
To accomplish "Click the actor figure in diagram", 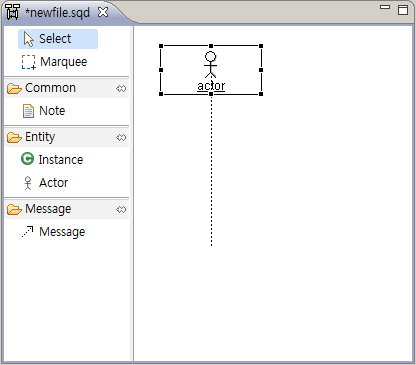I will coord(210,65).
